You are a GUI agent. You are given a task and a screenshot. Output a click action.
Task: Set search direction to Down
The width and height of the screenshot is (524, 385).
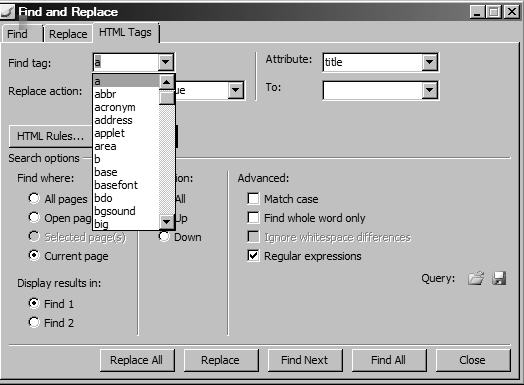click(164, 236)
